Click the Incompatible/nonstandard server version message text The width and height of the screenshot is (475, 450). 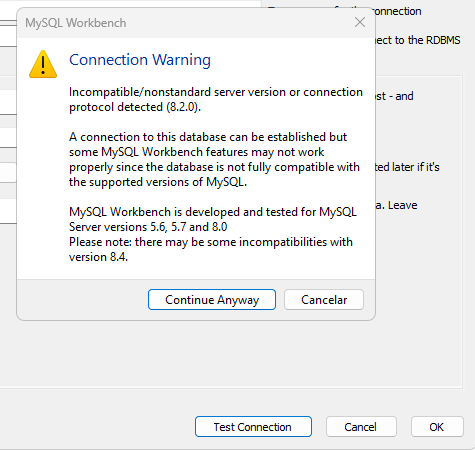[x=216, y=99]
